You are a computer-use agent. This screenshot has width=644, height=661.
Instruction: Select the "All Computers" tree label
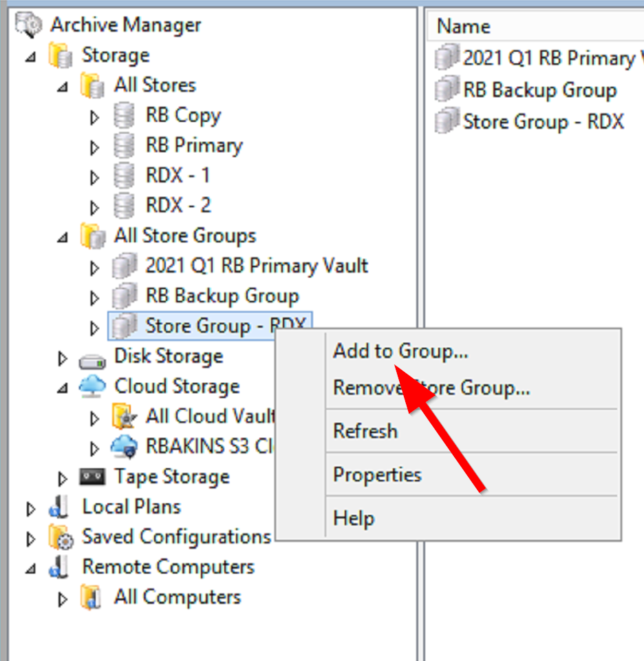point(178,598)
